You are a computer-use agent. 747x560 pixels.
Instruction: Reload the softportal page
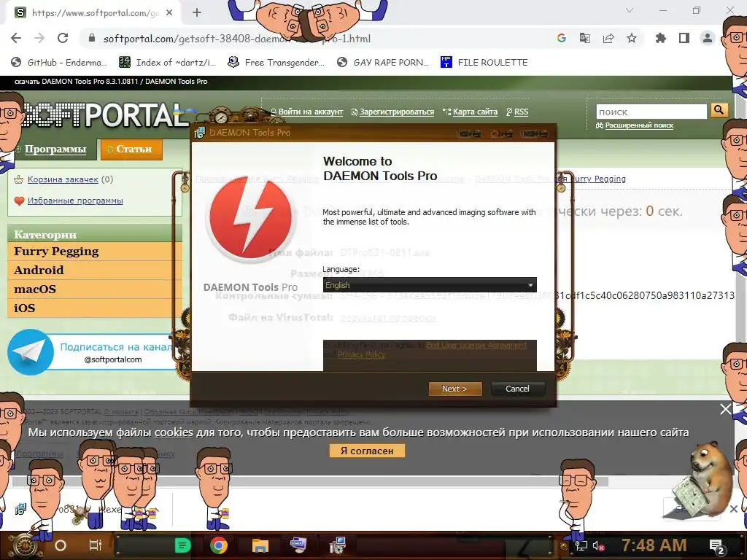[63, 38]
